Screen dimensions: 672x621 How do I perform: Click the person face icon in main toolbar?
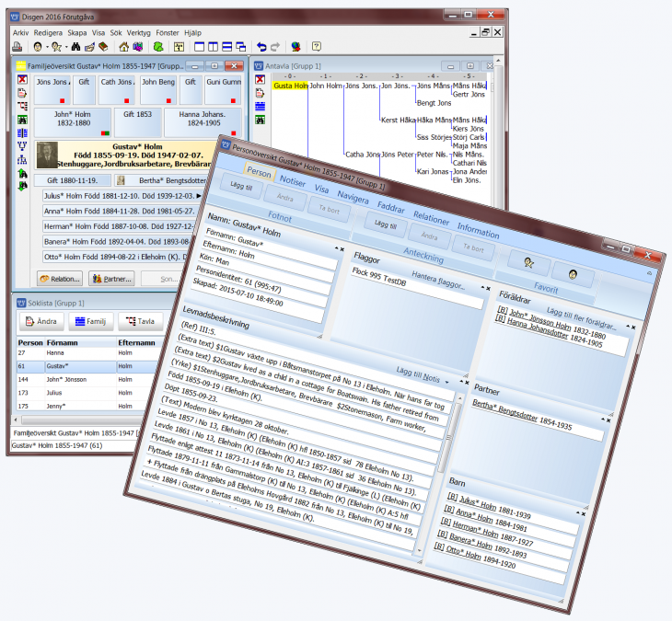tap(38, 47)
